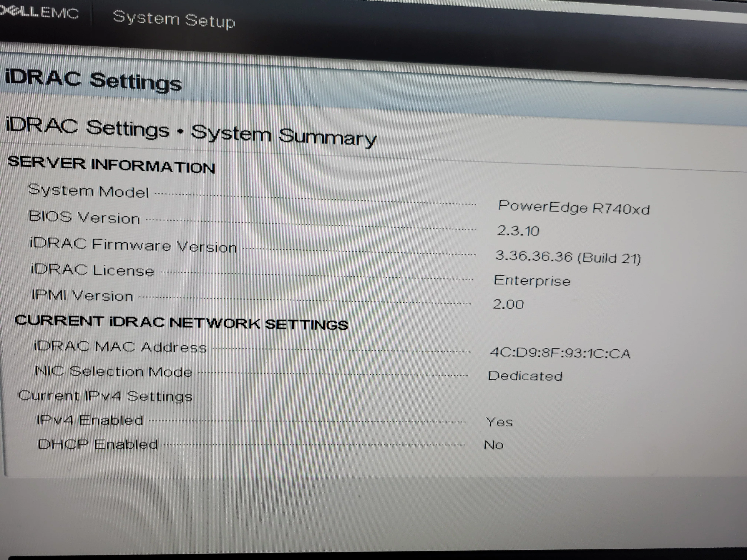Click the Yes value for IPv4 Enabled
The width and height of the screenshot is (747, 560).
click(x=499, y=422)
